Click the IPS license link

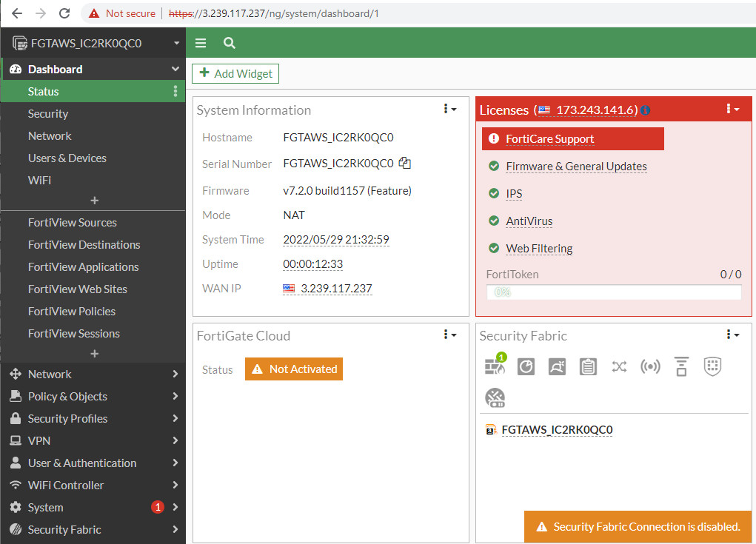[514, 193]
